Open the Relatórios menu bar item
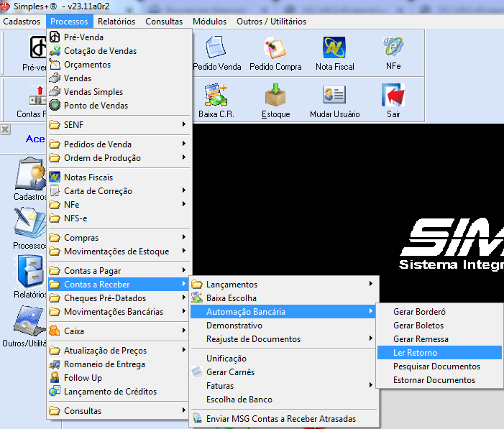Image resolution: width=504 pixels, height=429 pixels. (116, 22)
